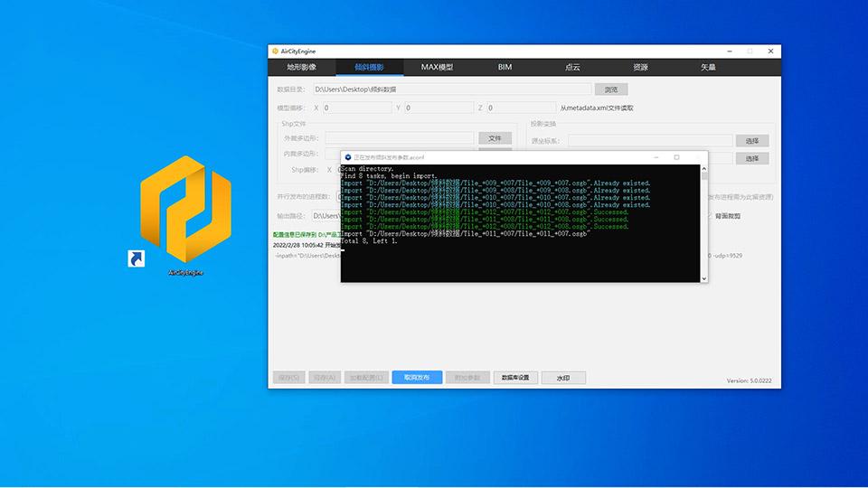Click the 源坐标系 input field
The image size is (868, 488).
650,141
